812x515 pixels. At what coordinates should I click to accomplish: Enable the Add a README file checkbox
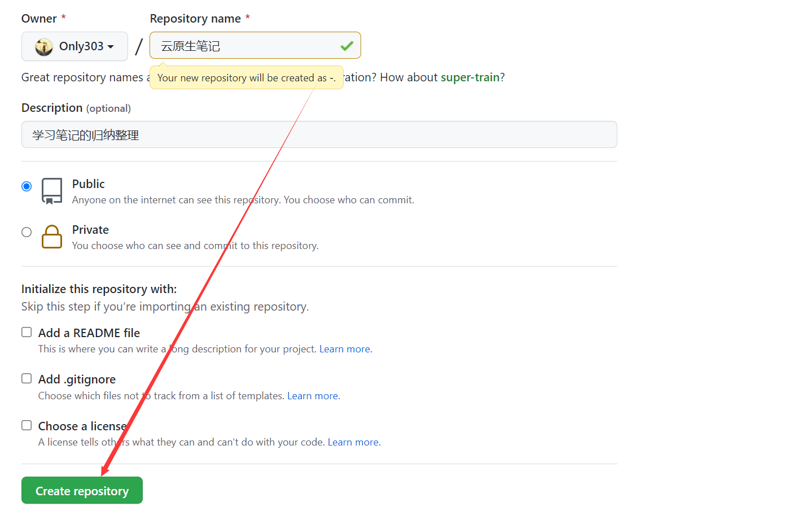pyautogui.click(x=27, y=332)
